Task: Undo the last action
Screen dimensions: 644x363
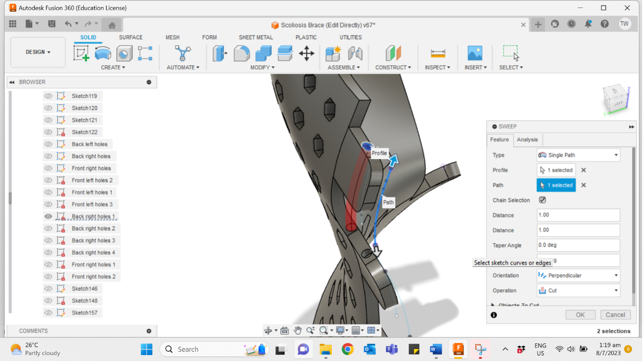Action: coord(69,24)
